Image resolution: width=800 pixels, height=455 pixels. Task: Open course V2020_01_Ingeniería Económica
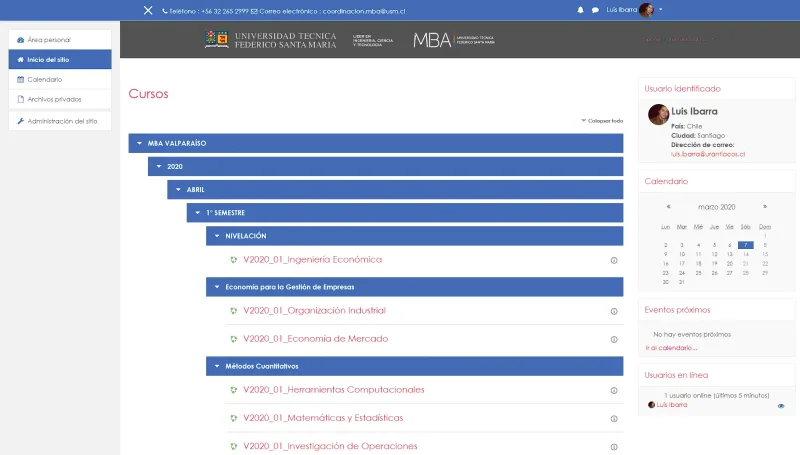[x=312, y=260]
